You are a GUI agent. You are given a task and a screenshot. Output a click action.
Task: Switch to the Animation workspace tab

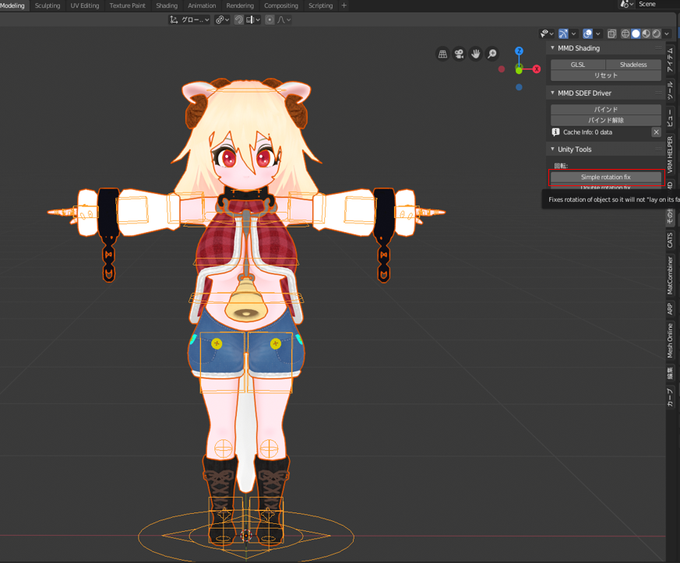[202, 6]
